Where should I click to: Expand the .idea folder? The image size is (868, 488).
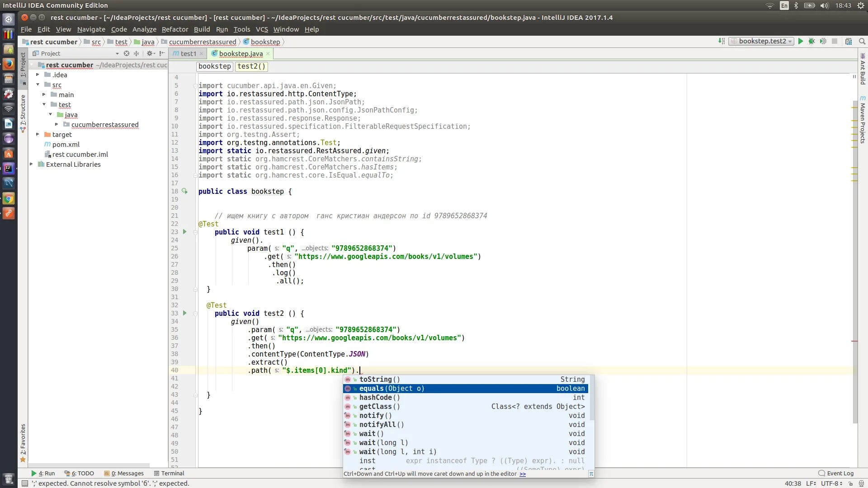pyautogui.click(x=38, y=75)
